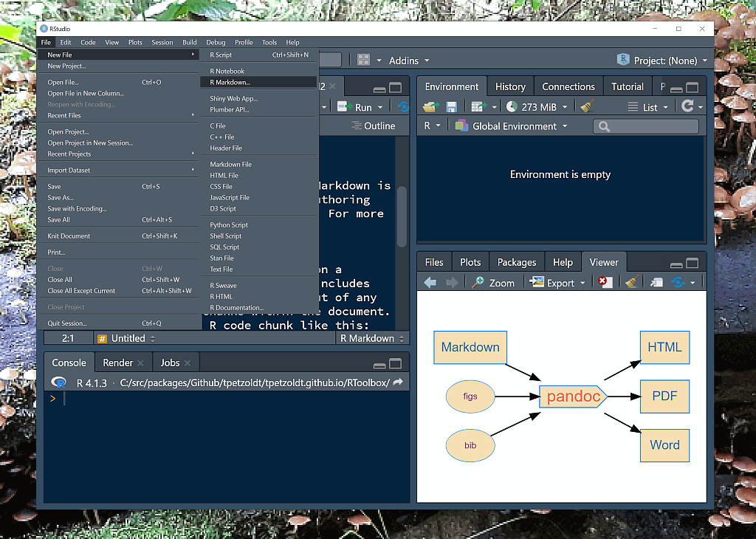The image size is (756, 539).
Task: Click the refresh environment icon
Action: 687,107
